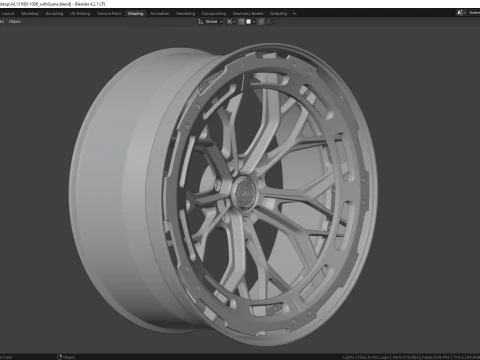Viewport: 480px width, 360px height.
Task: Open the Object menu in viewport header
Action: click(x=15, y=22)
